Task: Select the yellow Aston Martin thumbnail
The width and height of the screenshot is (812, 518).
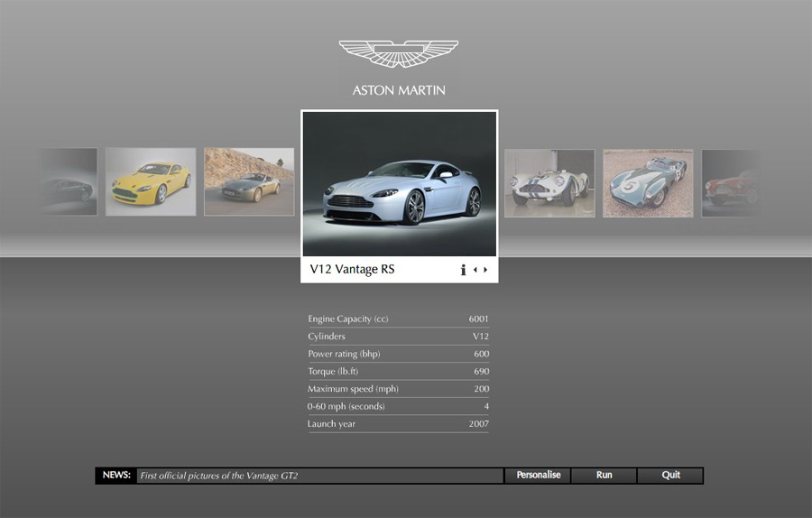Action: (151, 181)
